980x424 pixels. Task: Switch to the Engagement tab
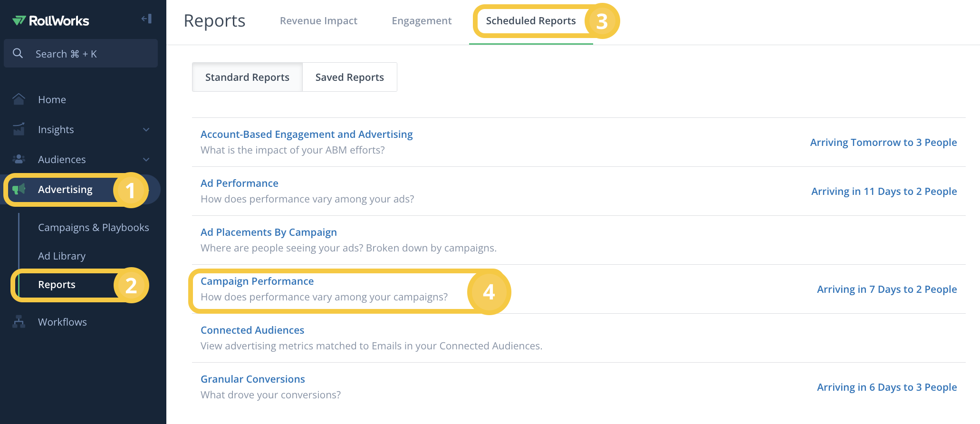[x=422, y=20]
